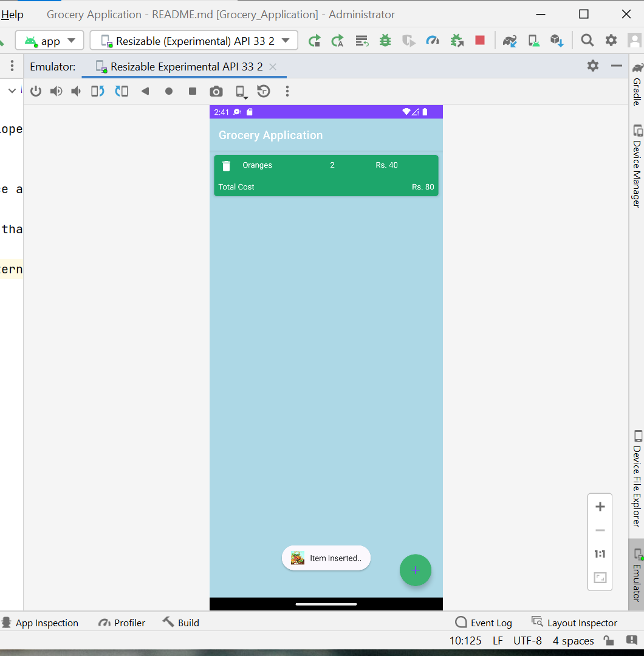Debug the app using the bug icon

pyautogui.click(x=385, y=40)
